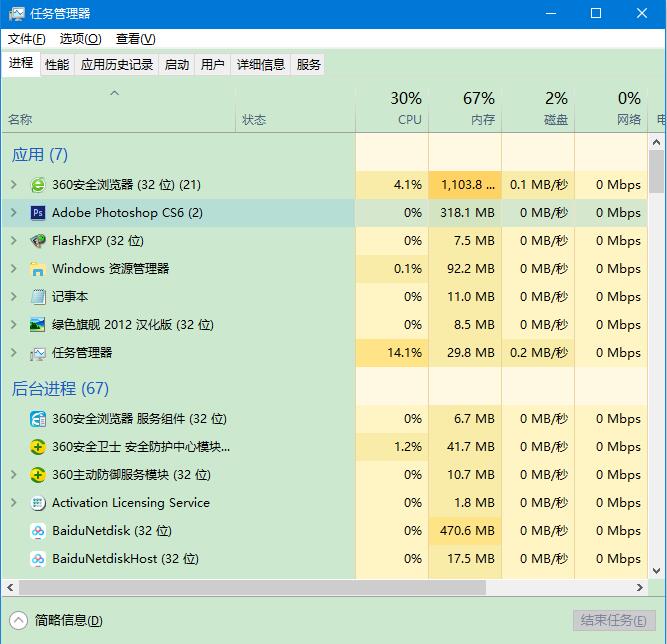The height and width of the screenshot is (644, 667).
Task: Click the 360安全浏览器 app icon
Action: [38, 185]
